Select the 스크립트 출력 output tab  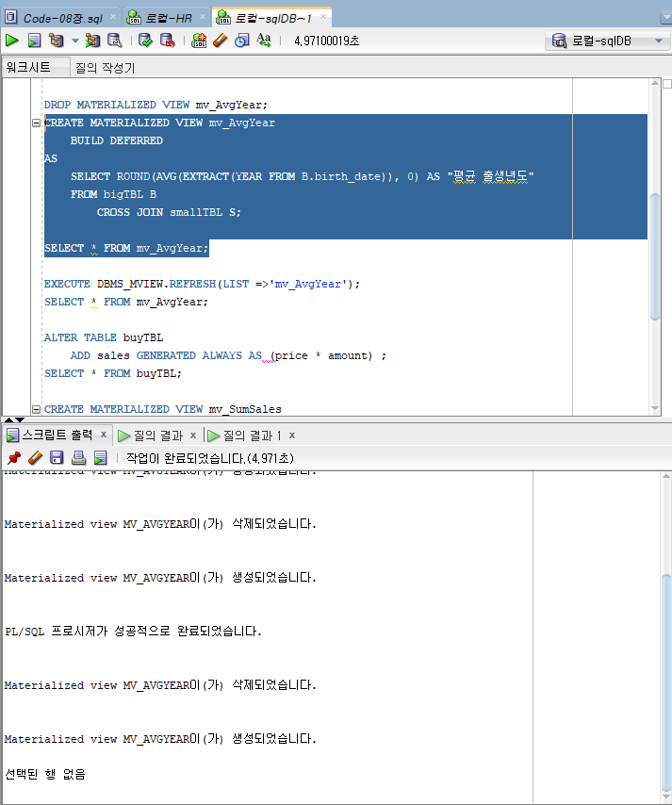pos(57,435)
